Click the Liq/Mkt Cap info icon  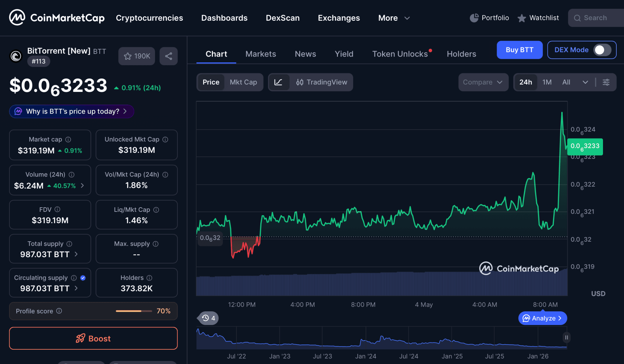pyautogui.click(x=156, y=210)
